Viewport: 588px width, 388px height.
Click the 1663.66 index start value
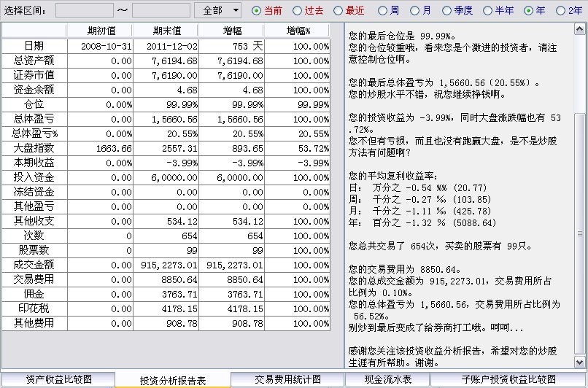pos(100,149)
